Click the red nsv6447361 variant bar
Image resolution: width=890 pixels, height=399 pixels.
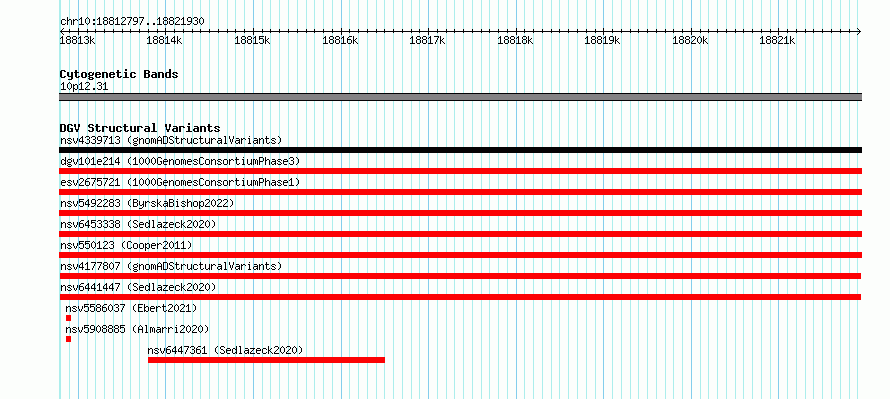266,360
